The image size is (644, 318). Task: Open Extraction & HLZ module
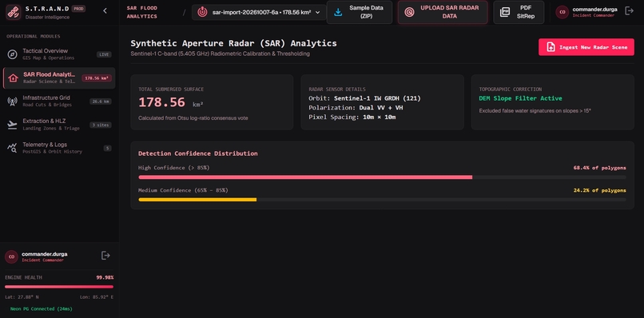pos(59,125)
